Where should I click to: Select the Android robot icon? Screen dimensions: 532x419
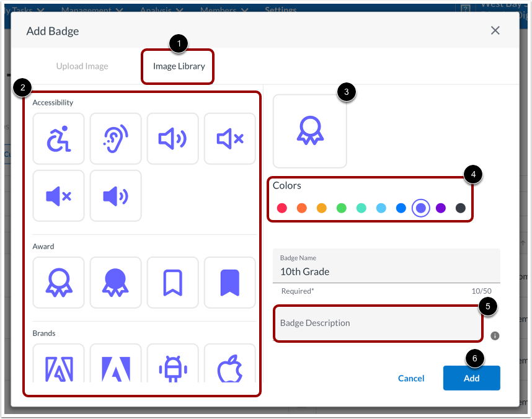coord(173,364)
